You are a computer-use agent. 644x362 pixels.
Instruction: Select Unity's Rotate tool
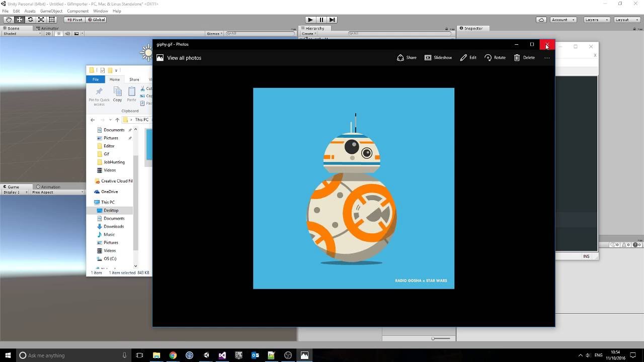[x=30, y=20]
